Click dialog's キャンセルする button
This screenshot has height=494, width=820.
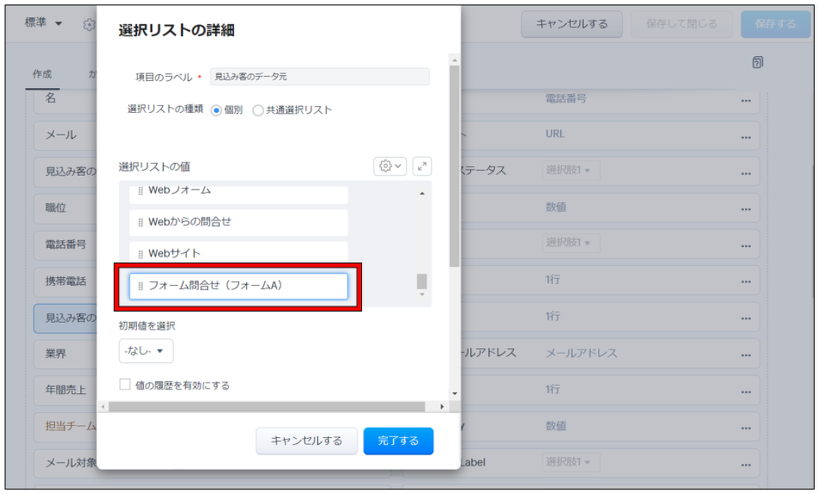[306, 441]
